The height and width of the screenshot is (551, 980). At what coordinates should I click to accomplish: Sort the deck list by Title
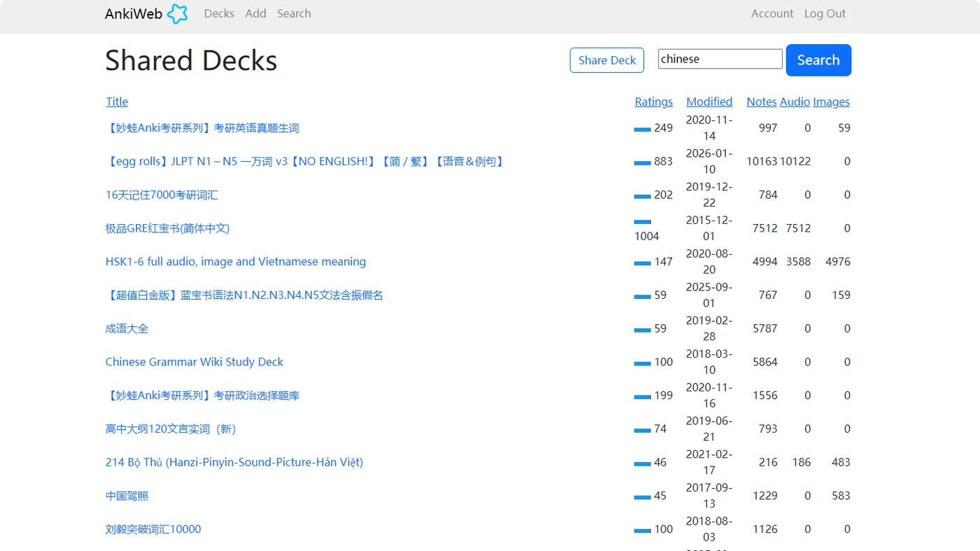[117, 102]
